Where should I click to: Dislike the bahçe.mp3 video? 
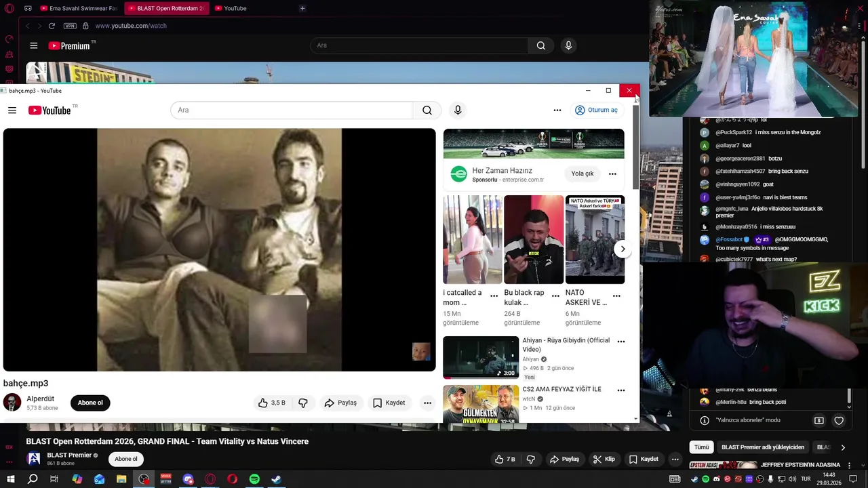[x=303, y=403]
